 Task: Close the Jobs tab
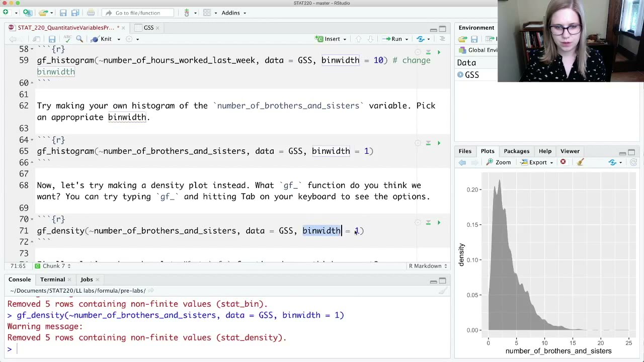97,280
